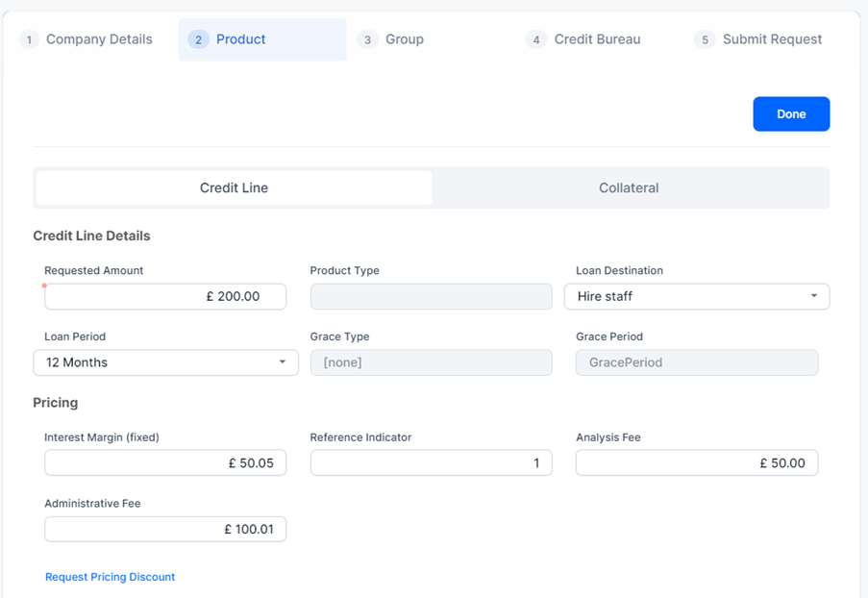The width and height of the screenshot is (868, 598).
Task: Open the Company Details step
Action: [x=99, y=39]
